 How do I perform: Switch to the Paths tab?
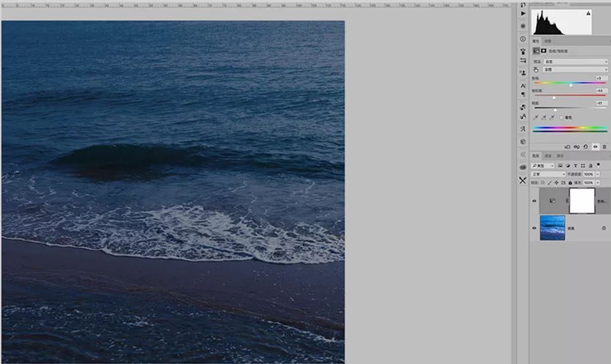(560, 156)
